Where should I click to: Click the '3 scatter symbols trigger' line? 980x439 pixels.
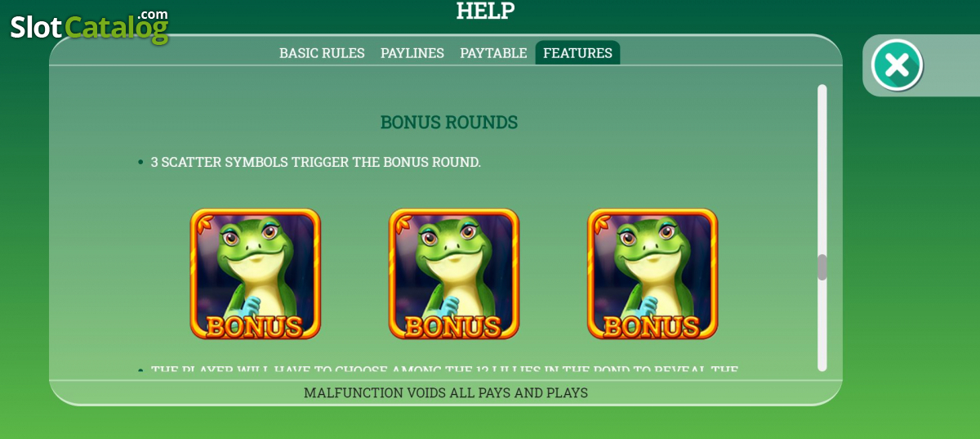pos(316,162)
